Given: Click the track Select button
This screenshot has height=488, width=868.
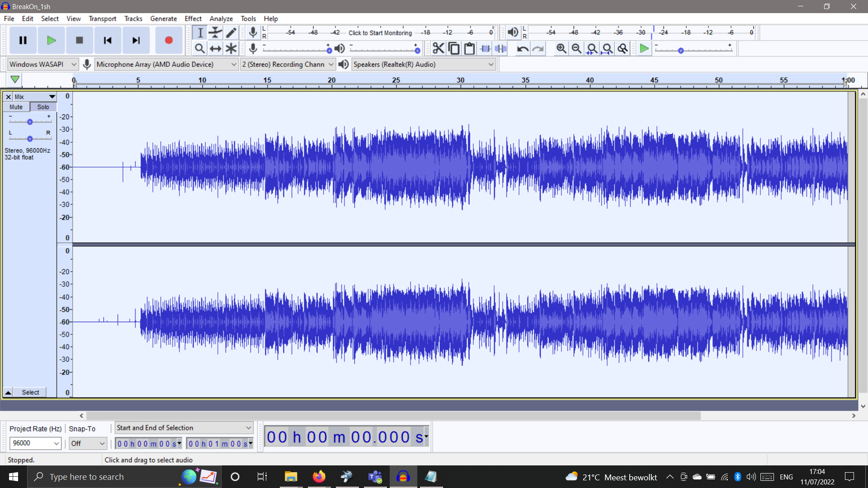Looking at the screenshot, I should tap(30, 392).
